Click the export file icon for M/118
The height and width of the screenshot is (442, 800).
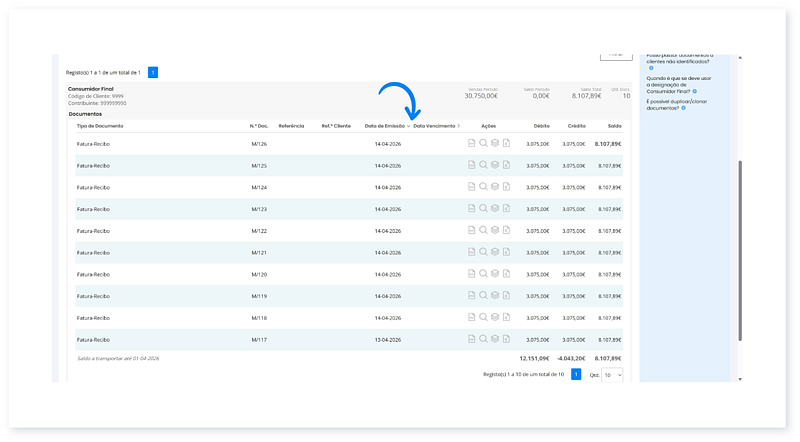[506, 317]
